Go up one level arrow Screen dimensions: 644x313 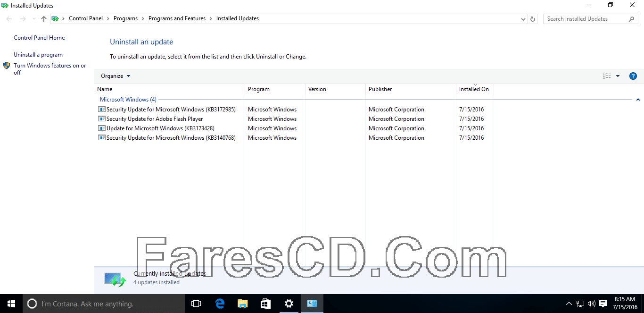[x=44, y=19]
